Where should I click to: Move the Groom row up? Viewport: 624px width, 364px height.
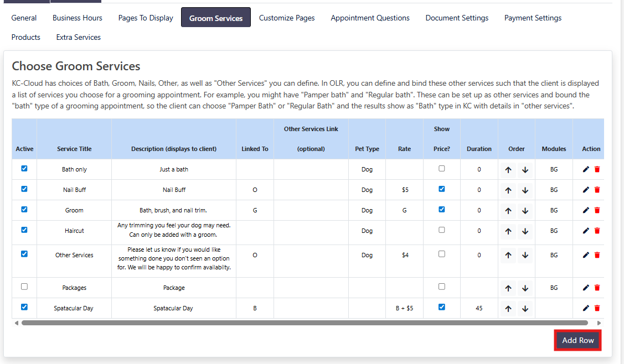click(x=508, y=211)
